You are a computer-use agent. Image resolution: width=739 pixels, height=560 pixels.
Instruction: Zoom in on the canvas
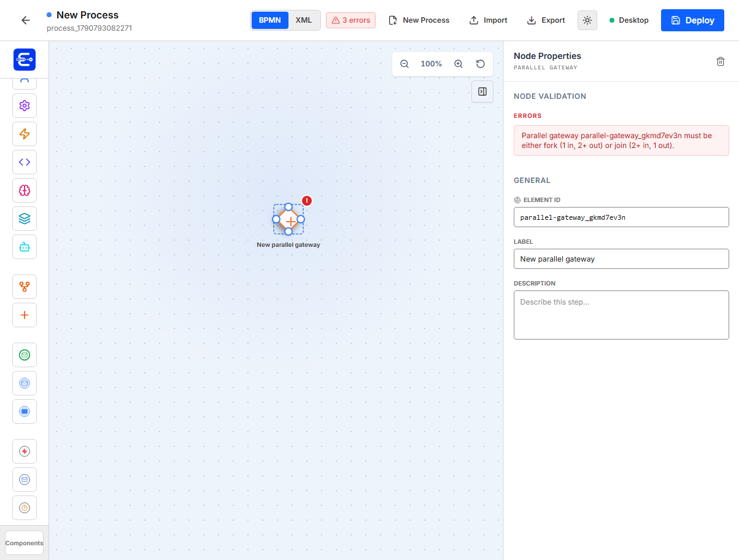458,64
